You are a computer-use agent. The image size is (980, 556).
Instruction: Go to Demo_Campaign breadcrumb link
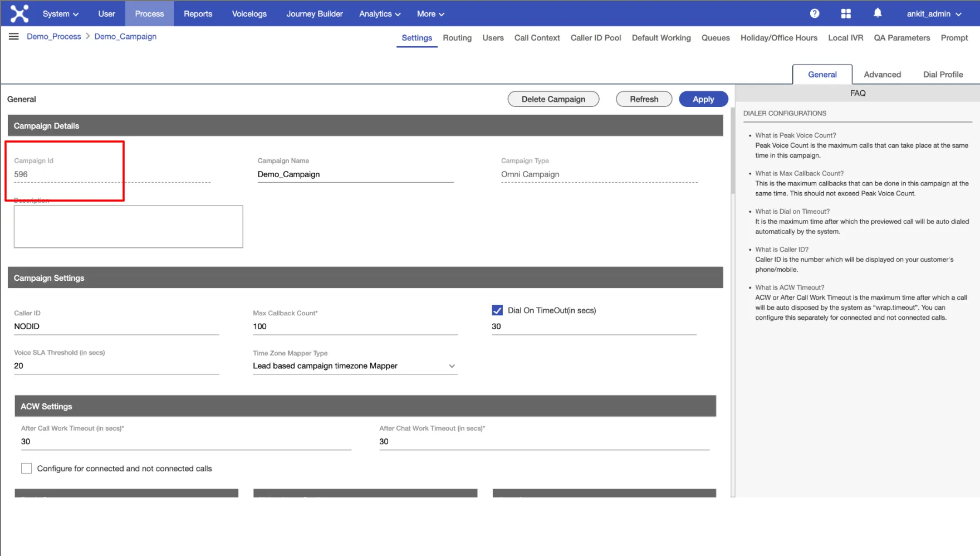click(125, 36)
